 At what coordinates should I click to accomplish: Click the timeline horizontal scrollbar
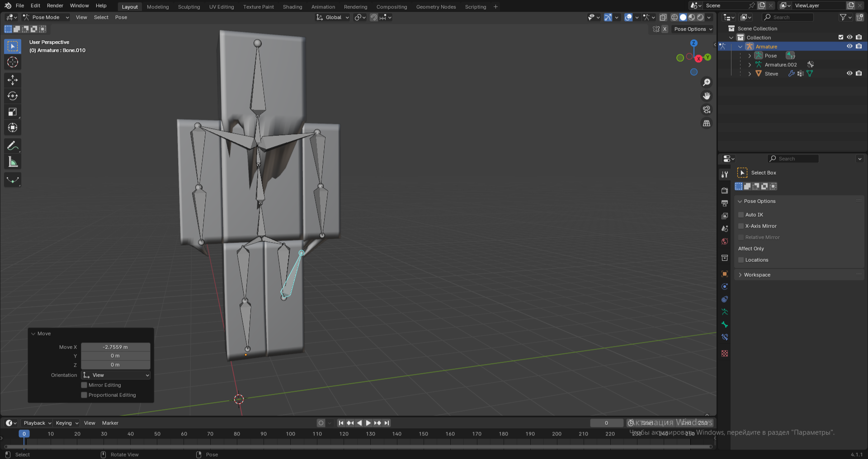(x=359, y=447)
